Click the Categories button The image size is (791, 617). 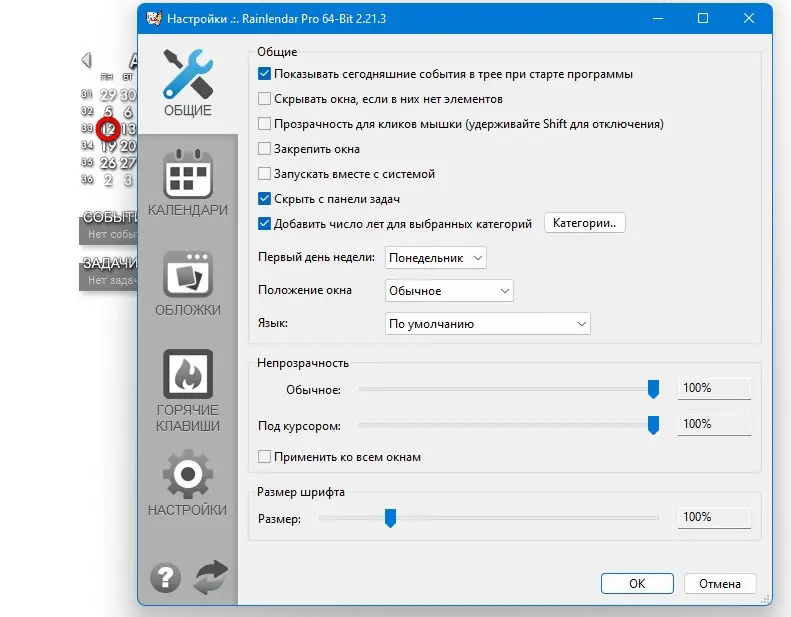click(x=585, y=223)
